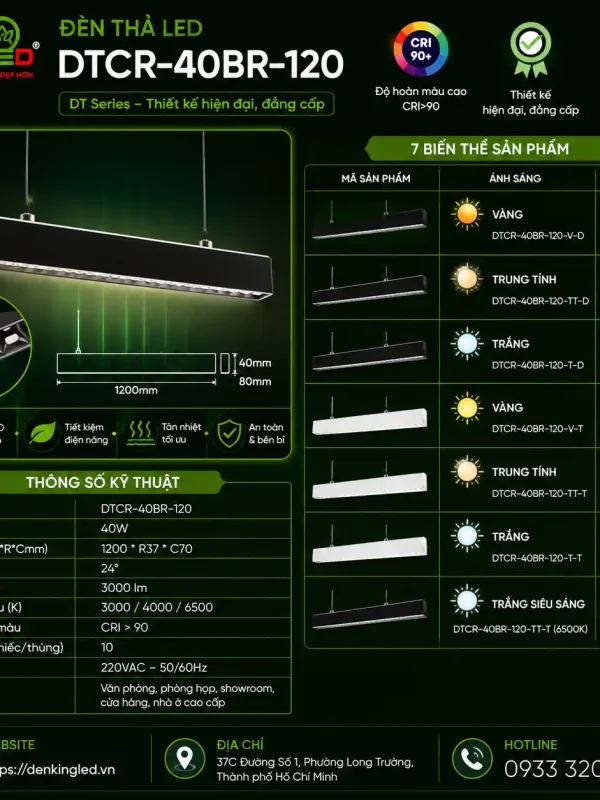The image size is (600, 800).
Task: Click the Thiết kế hiện đại, đẳng cấp caption
Action: tap(531, 102)
